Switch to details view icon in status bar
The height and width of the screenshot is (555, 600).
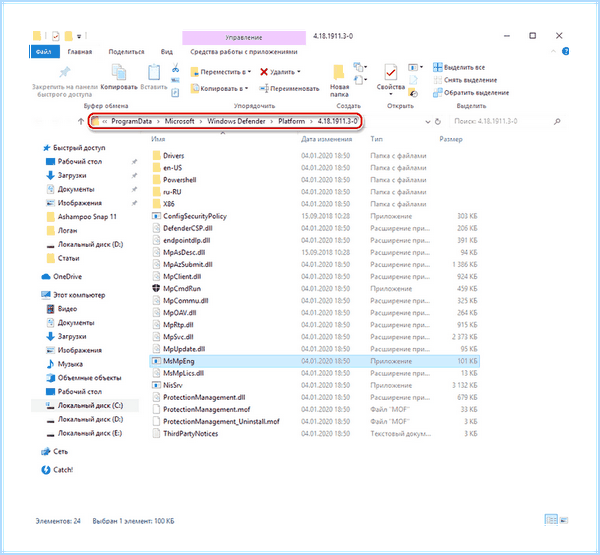[551, 520]
